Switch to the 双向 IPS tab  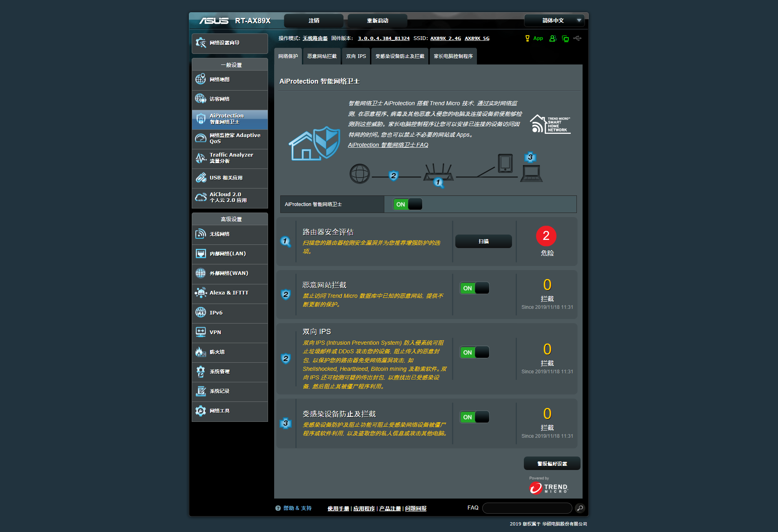click(x=356, y=56)
